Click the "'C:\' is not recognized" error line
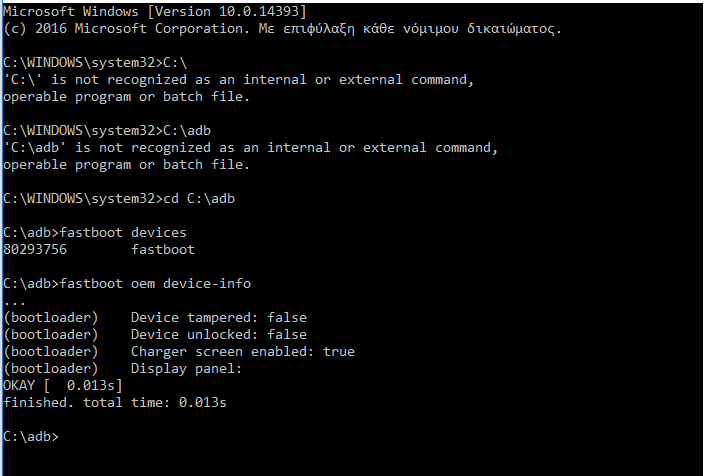The image size is (704, 476). pos(238,79)
